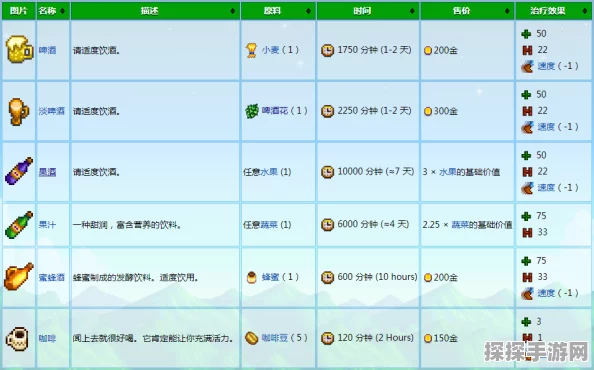
Task: Click the clock icon next to 600 分钟
Action: tap(328, 277)
